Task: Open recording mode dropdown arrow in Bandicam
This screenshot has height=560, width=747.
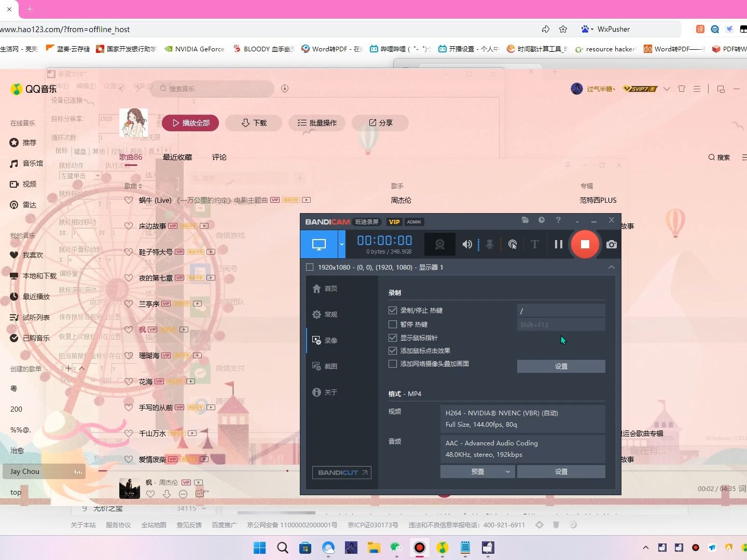Action: pyautogui.click(x=342, y=244)
